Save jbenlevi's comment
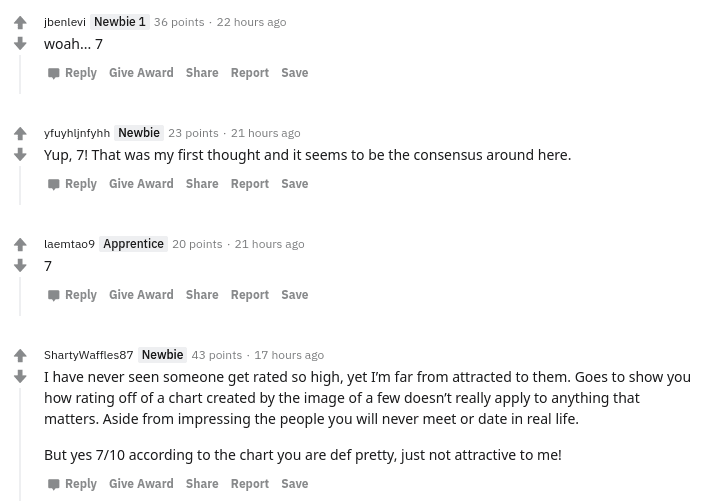Screen dimensions: 706x501 click(294, 73)
